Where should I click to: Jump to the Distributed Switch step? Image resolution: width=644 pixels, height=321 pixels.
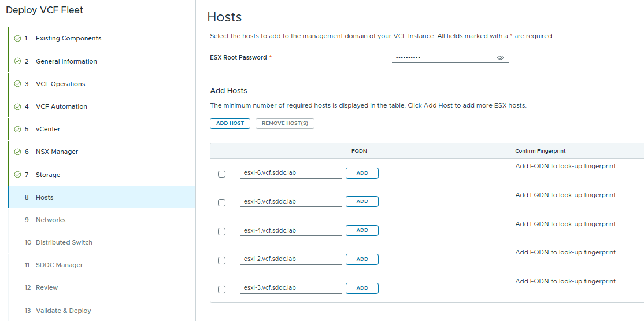click(x=64, y=242)
